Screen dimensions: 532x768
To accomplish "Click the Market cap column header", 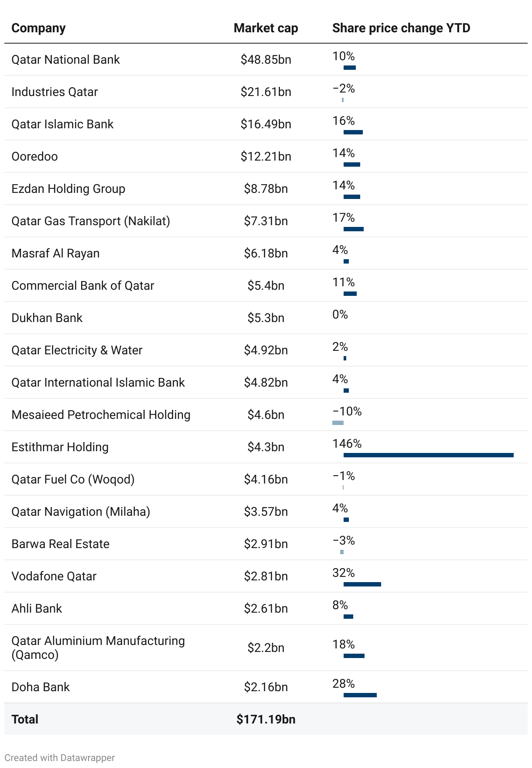I will point(266,28).
